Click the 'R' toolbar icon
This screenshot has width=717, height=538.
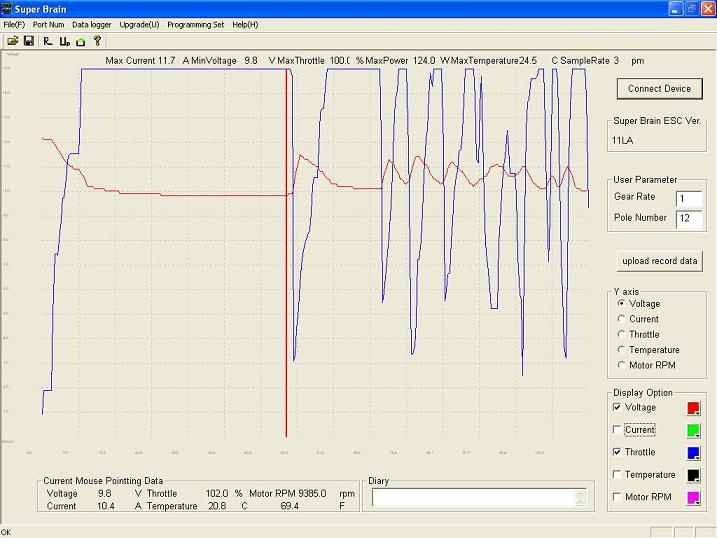[x=48, y=41]
